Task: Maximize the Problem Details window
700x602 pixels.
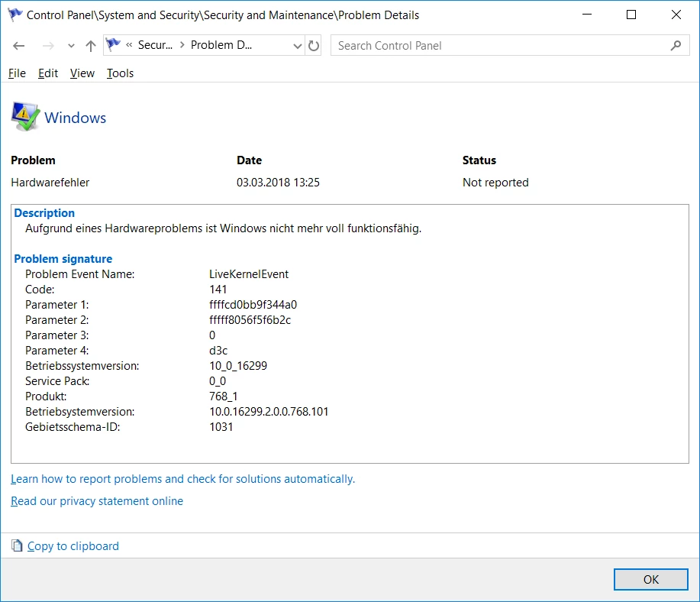Action: pyautogui.click(x=631, y=15)
